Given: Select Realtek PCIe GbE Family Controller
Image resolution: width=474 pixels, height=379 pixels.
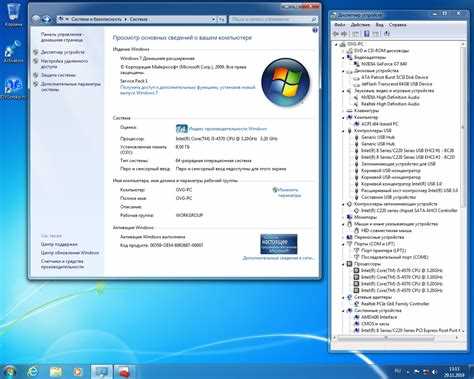Looking at the screenshot, I should 395,304.
